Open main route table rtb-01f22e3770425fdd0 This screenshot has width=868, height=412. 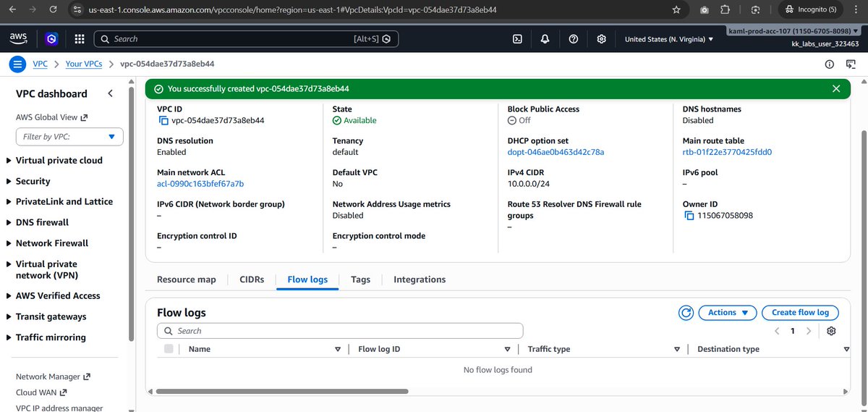(727, 152)
